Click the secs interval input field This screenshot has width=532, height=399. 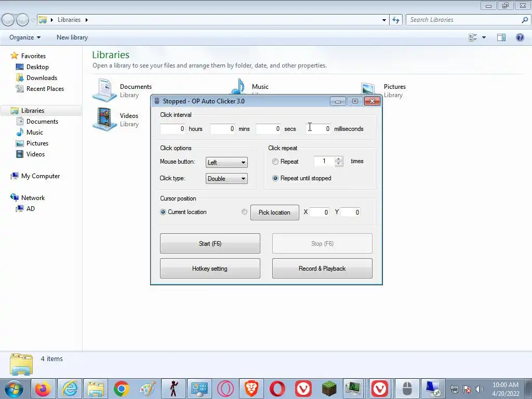(x=269, y=129)
